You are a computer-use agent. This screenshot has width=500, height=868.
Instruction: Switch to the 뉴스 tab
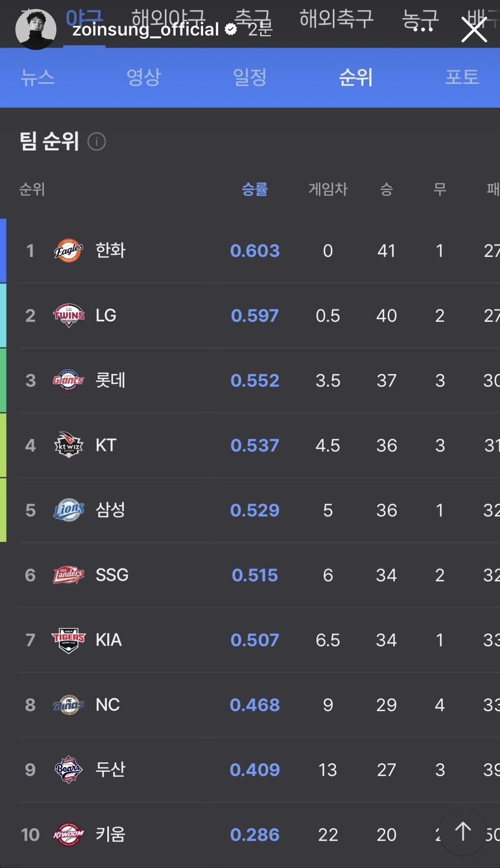[38, 78]
